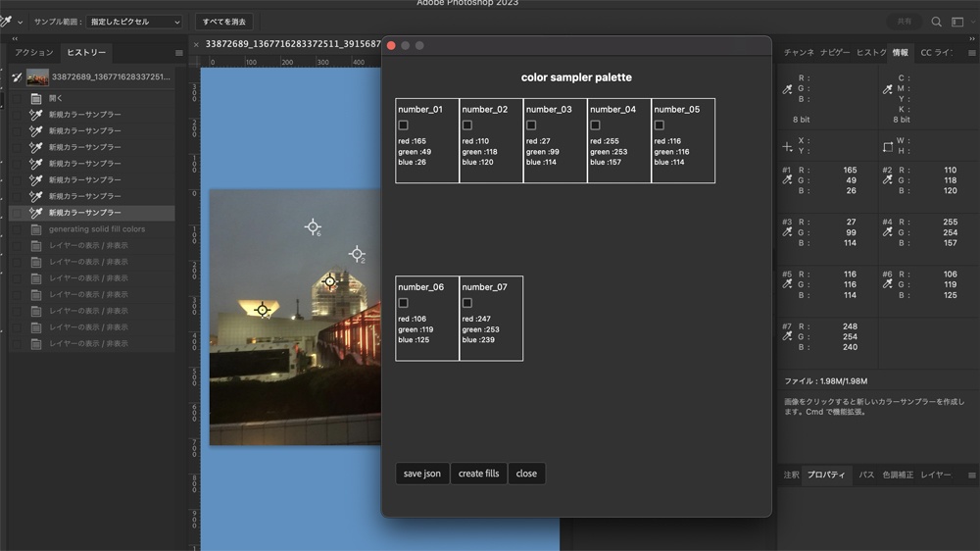Image resolution: width=980 pixels, height=551 pixels.
Task: Click the save json button
Action: pyautogui.click(x=421, y=474)
